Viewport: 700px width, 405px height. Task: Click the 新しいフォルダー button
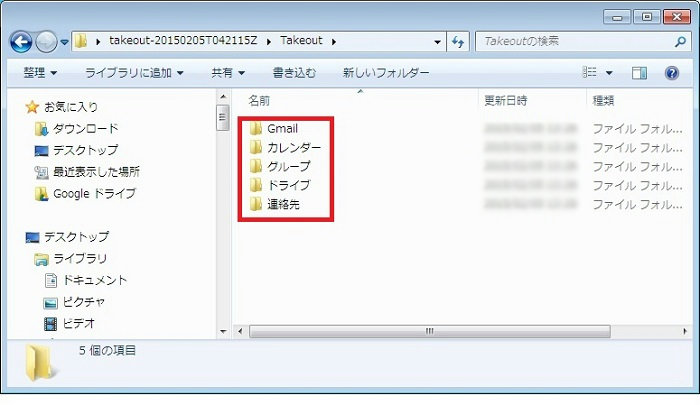[x=386, y=73]
